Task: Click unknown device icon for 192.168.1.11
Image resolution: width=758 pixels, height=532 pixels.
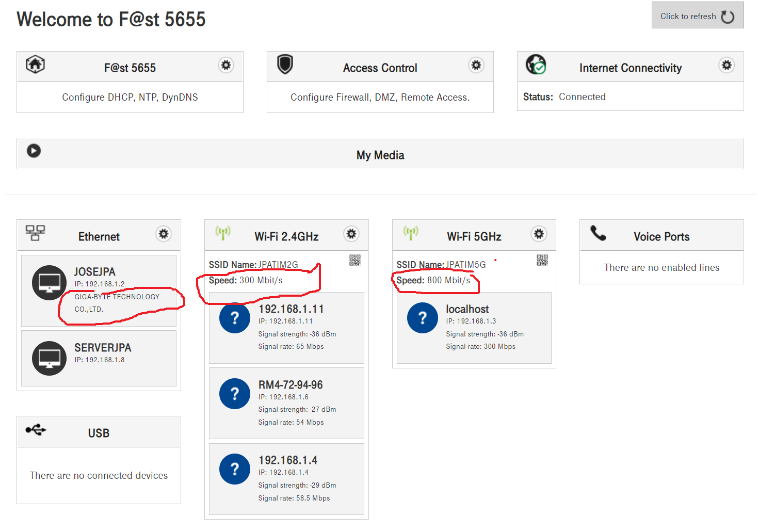Action: coord(235,318)
